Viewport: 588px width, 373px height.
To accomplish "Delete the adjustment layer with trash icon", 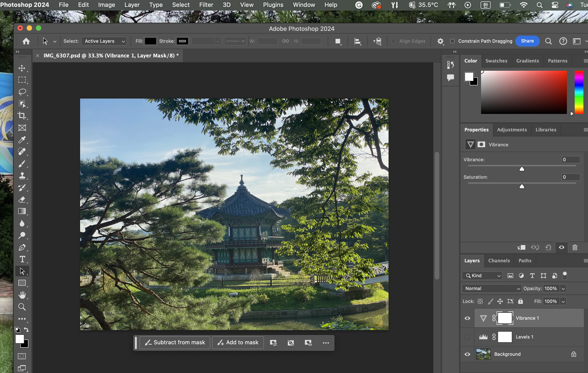I will (574, 247).
